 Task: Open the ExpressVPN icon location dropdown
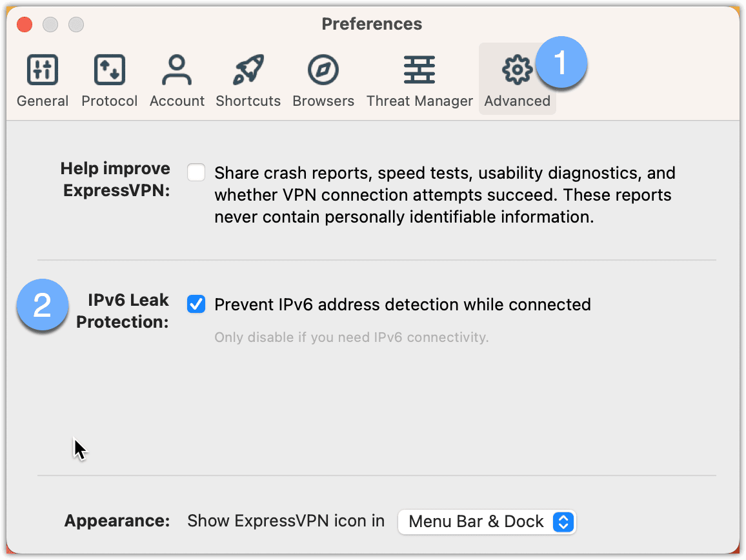[x=487, y=521]
